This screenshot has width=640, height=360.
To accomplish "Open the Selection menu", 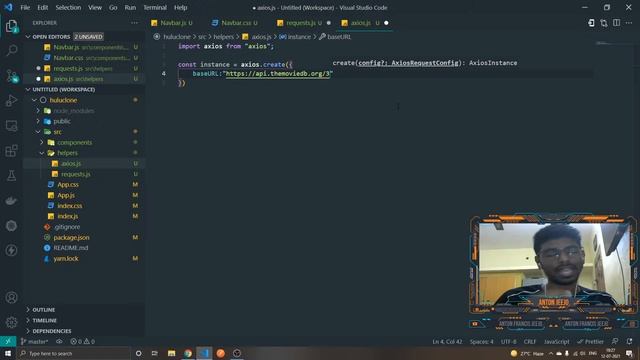I will pos(68,7).
